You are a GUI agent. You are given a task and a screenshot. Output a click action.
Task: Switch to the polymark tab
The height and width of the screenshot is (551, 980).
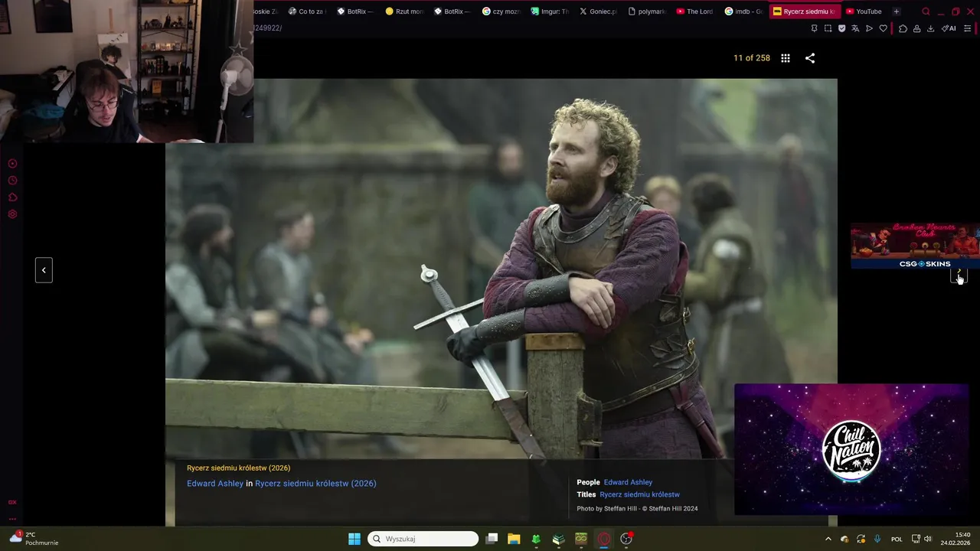(x=646, y=11)
